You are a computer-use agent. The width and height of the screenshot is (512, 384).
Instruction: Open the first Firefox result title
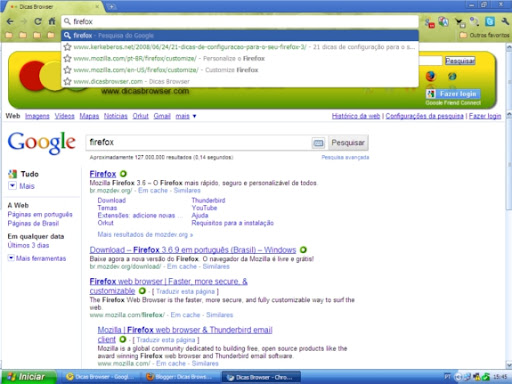[x=103, y=174]
